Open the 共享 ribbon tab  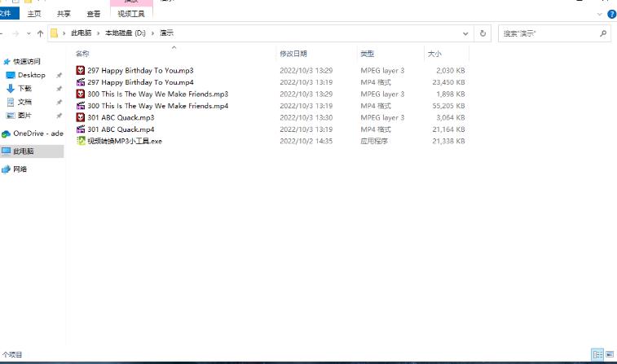[64, 14]
